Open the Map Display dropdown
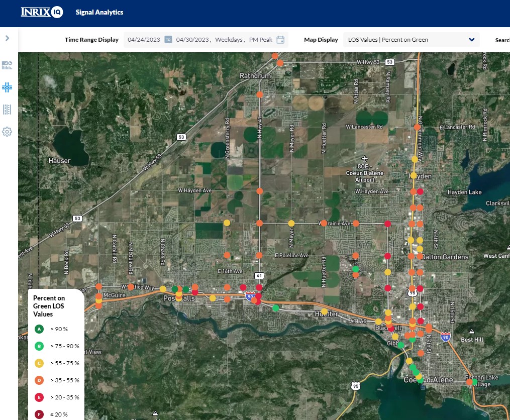Image resolution: width=510 pixels, height=420 pixels. click(411, 40)
